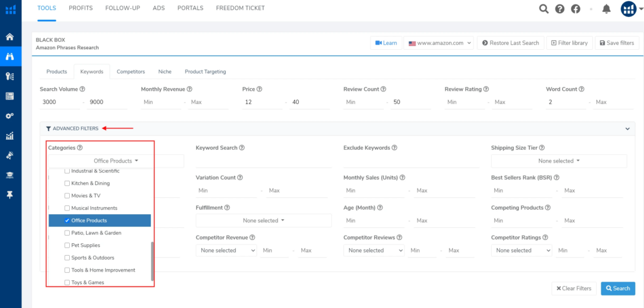Switch to the Product Targeting tab
Viewport: 644px width, 308px height.
[206, 72]
